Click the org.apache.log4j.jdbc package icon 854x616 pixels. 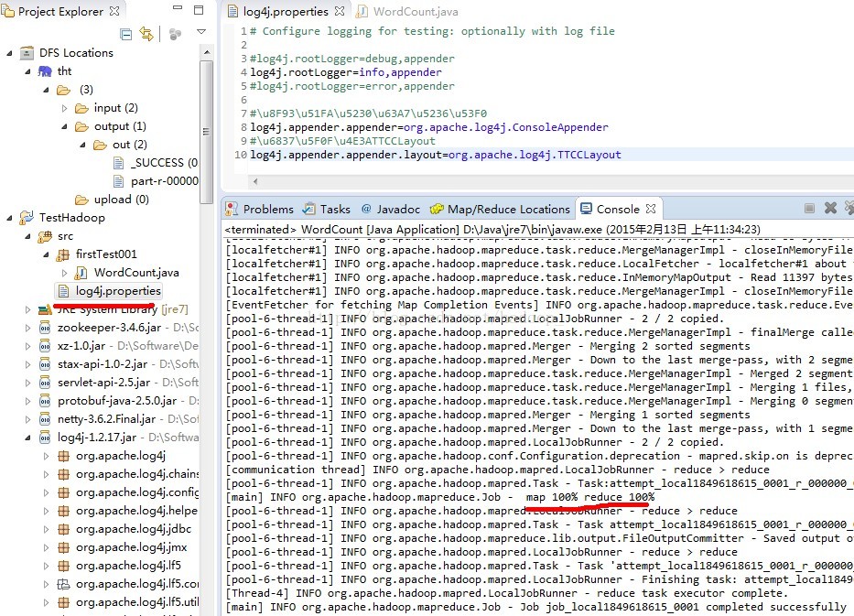pos(63,529)
